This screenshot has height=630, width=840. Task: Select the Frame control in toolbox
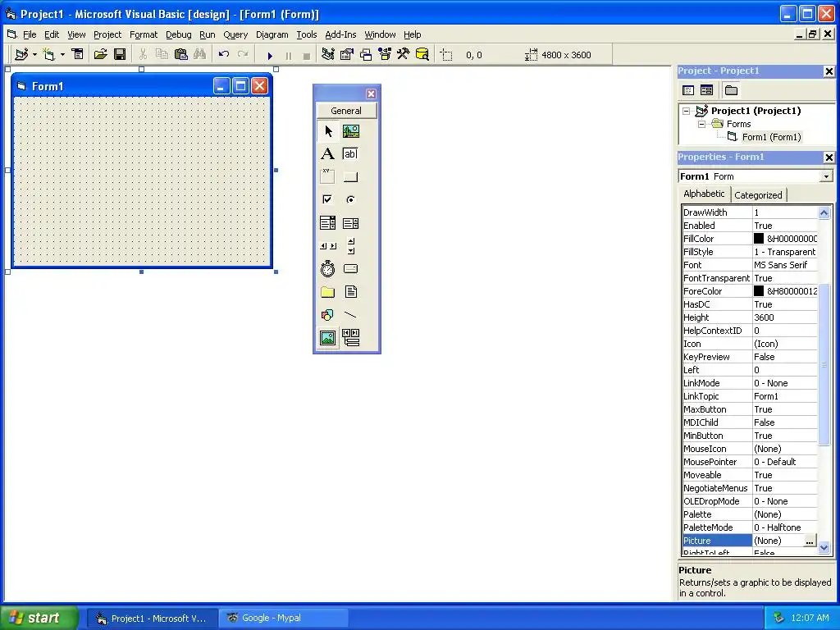click(x=328, y=177)
